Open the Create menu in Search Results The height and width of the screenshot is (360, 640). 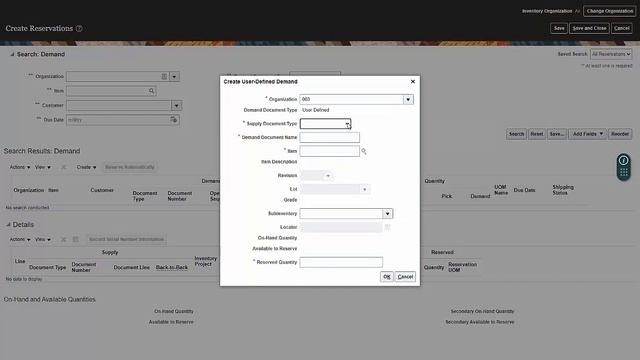point(87,167)
